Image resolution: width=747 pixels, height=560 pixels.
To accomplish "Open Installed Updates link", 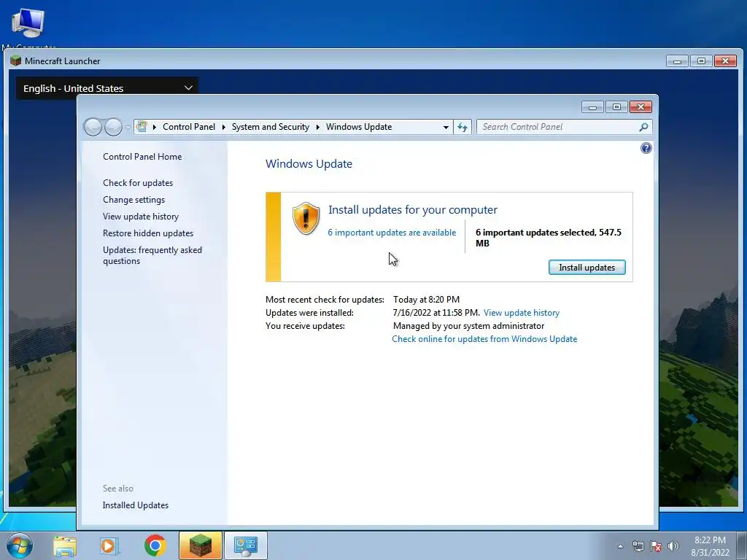I will tap(135, 505).
